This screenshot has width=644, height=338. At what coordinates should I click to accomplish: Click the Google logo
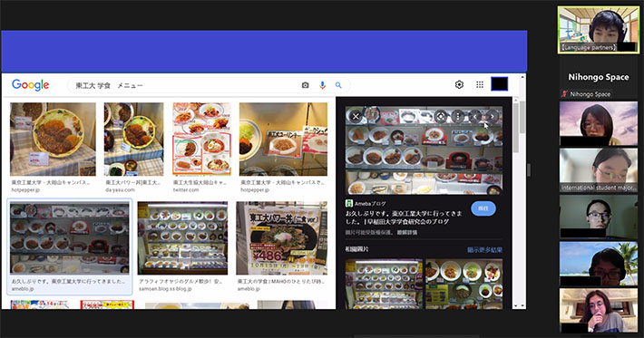click(x=31, y=85)
